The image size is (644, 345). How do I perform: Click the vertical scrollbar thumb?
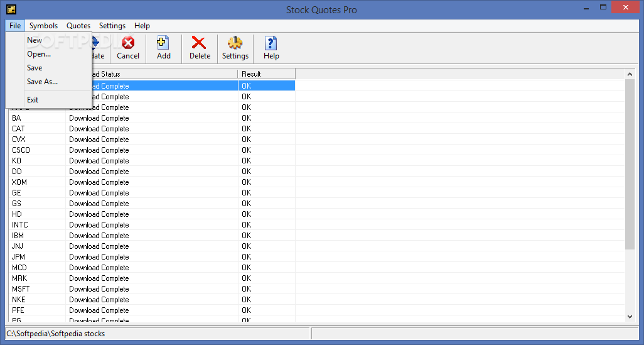click(630, 165)
